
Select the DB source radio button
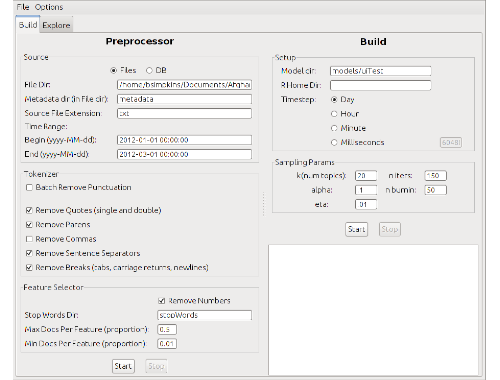pyautogui.click(x=149, y=70)
